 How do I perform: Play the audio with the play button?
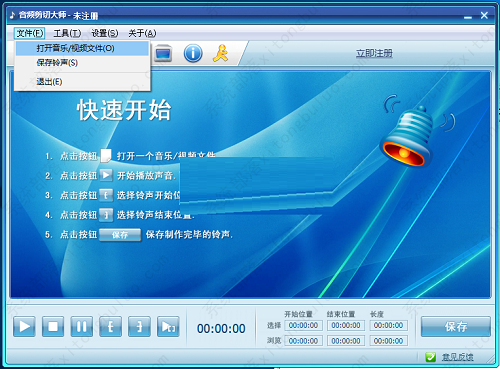24,326
